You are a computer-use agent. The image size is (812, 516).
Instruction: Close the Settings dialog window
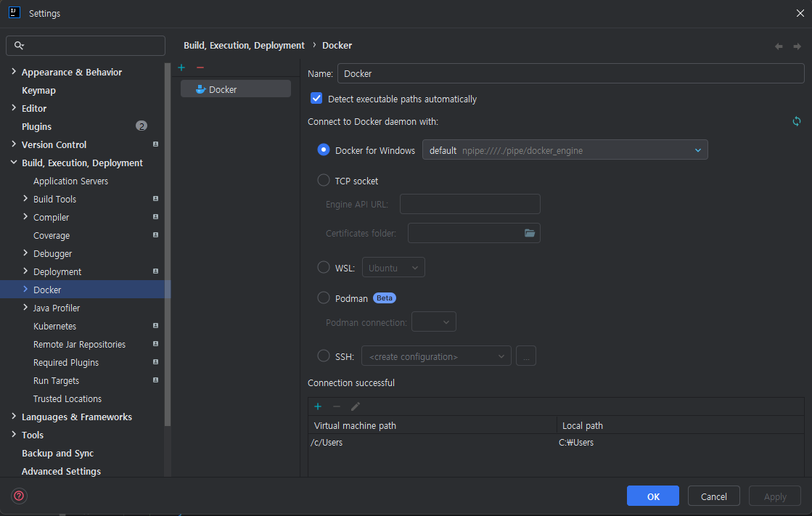click(800, 13)
